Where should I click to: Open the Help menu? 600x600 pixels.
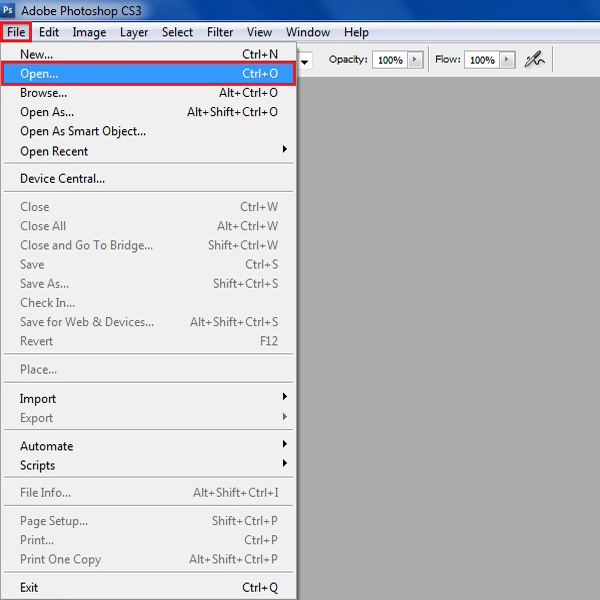click(356, 32)
